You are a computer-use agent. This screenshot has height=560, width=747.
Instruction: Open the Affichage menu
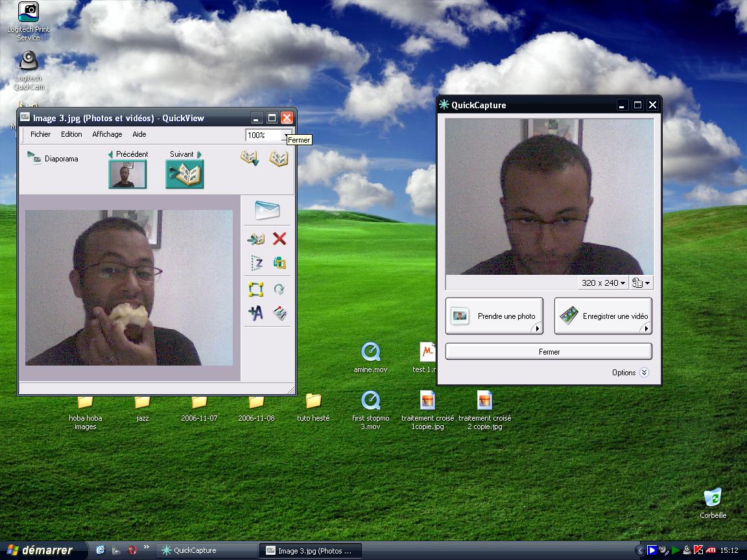[x=107, y=134]
